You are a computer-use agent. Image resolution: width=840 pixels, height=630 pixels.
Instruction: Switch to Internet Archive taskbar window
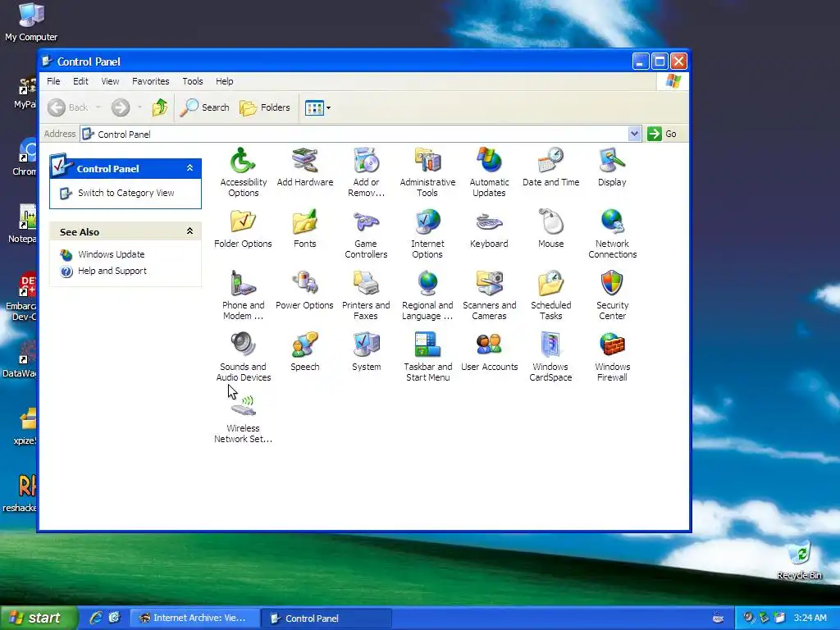tap(195, 619)
